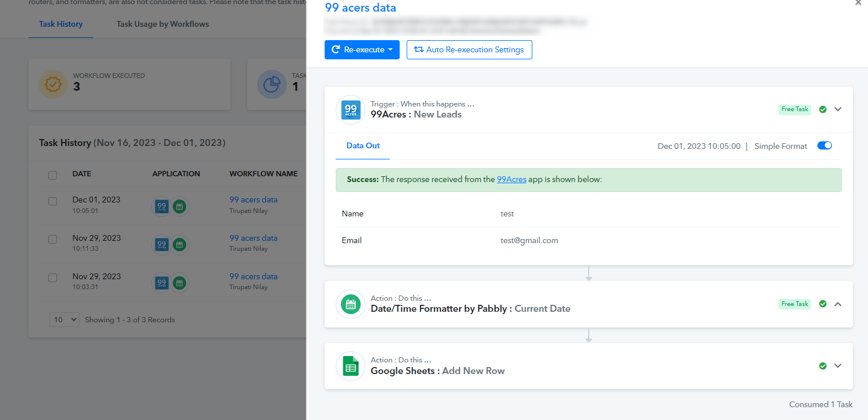Click the 'Google Sheets : Add New Row' title
The height and width of the screenshot is (420, 868).
click(x=437, y=371)
